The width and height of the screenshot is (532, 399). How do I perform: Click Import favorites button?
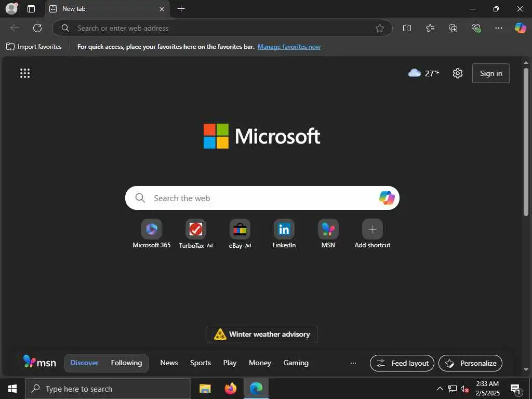click(34, 46)
